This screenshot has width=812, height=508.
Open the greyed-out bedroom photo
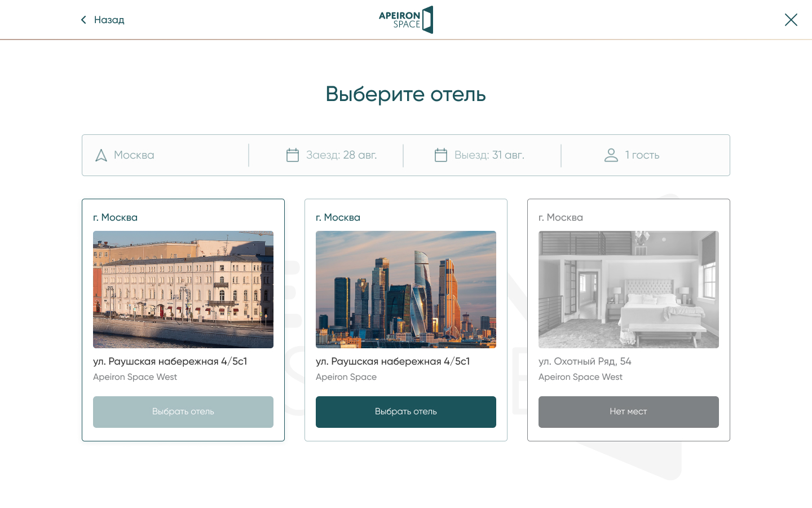(629, 290)
